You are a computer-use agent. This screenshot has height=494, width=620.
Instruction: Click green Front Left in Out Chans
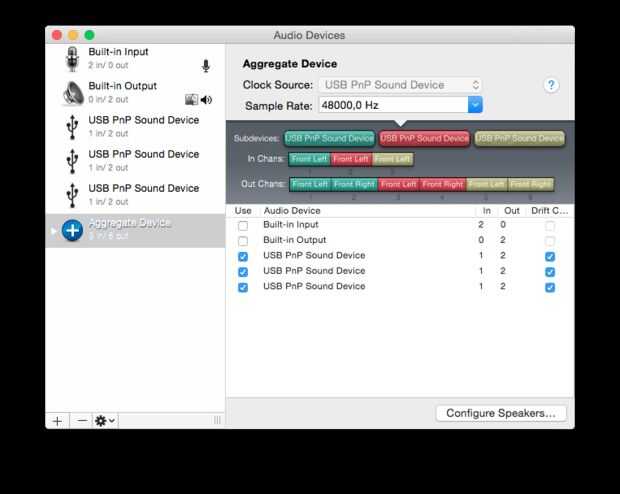(310, 184)
